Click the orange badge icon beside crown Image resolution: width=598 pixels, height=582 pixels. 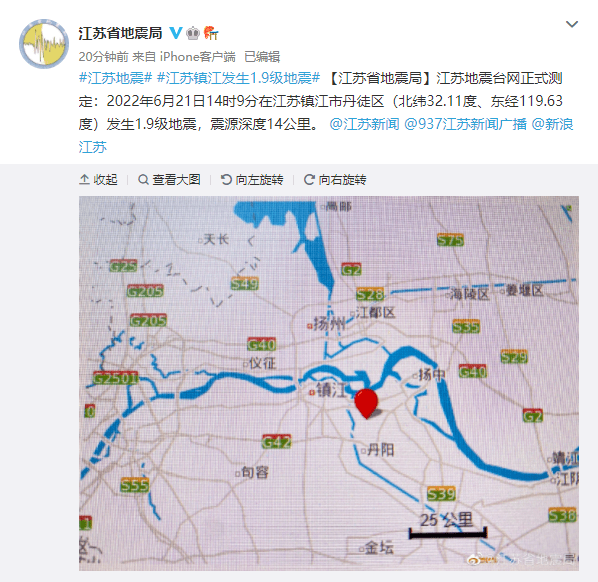coord(211,33)
